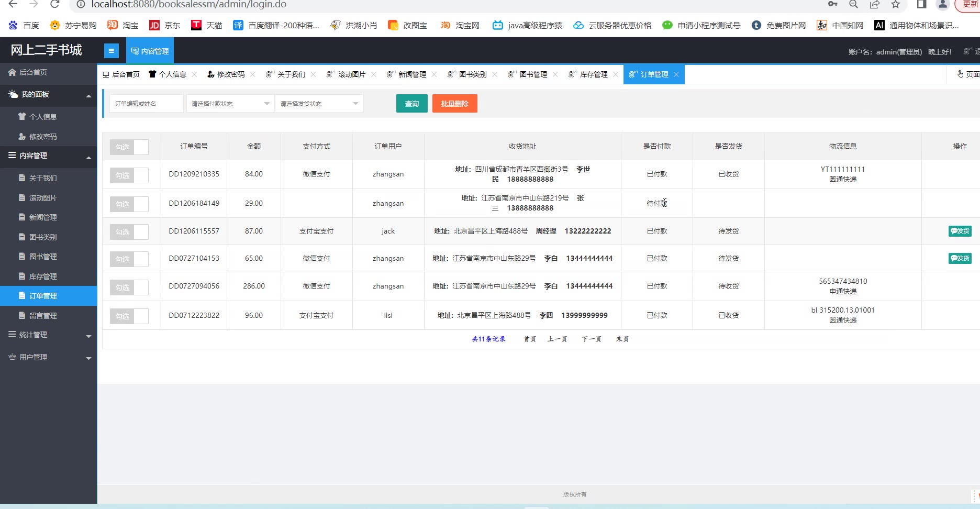Expand the 统计管理 sidebar menu
Viewport: 980px width, 509px height.
tap(48, 335)
